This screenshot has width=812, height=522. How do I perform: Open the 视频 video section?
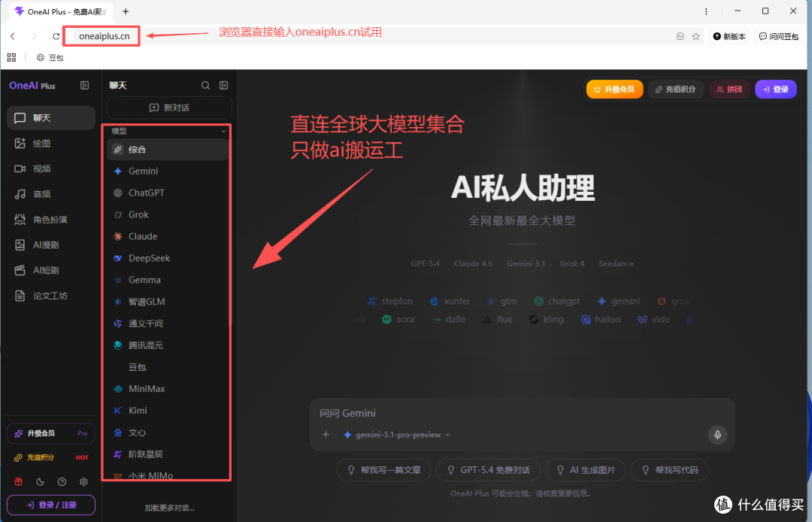51,168
